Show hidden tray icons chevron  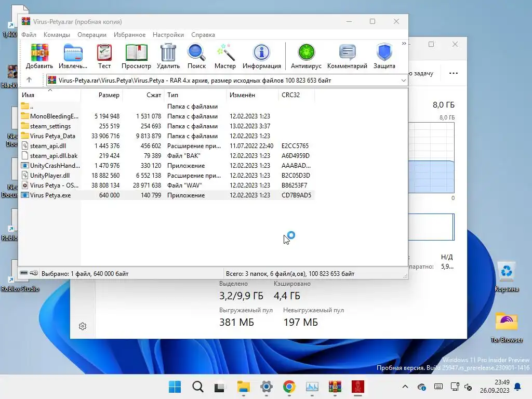click(405, 387)
